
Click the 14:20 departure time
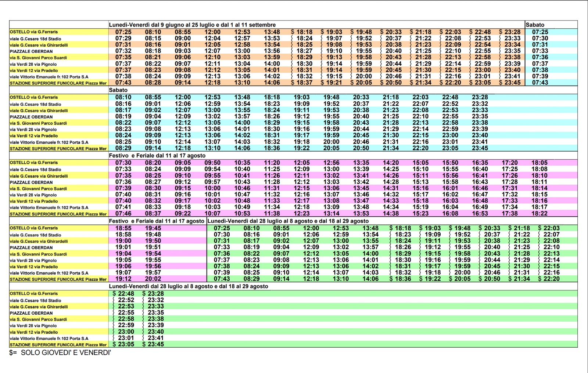[391, 163]
